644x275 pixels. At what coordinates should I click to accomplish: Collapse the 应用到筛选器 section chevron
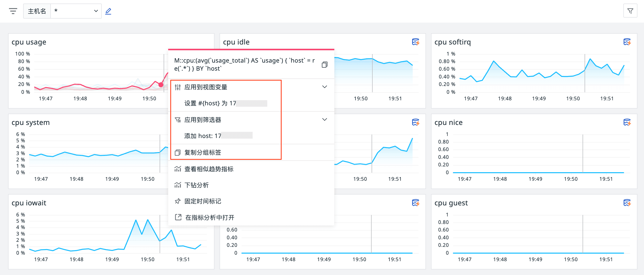[325, 119]
